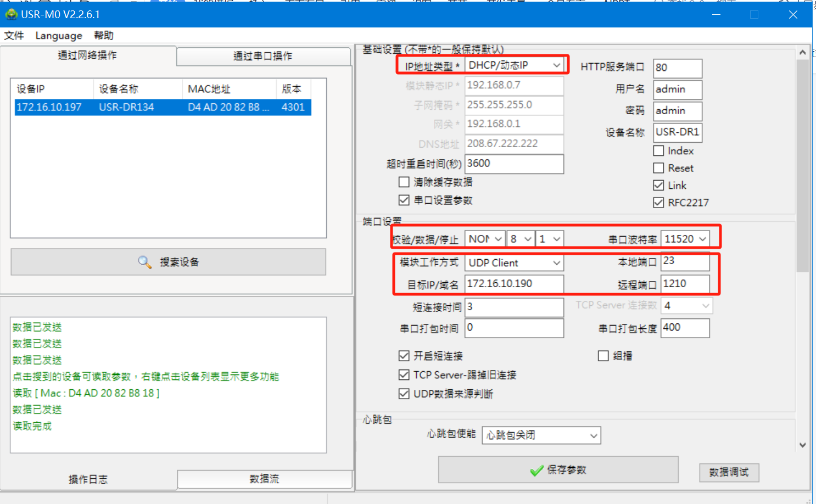The height and width of the screenshot is (504, 816).
Task: Open the parity NON dropdown
Action: [x=485, y=239]
